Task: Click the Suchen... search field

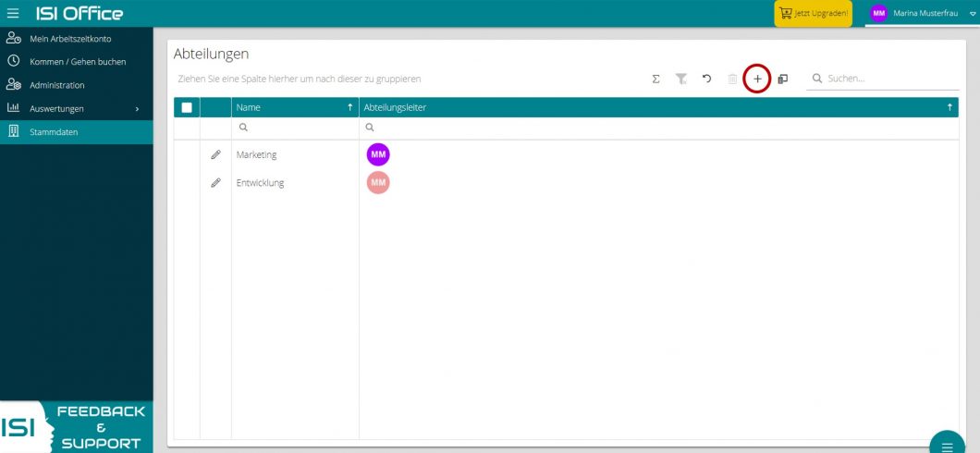Action: coord(883,79)
